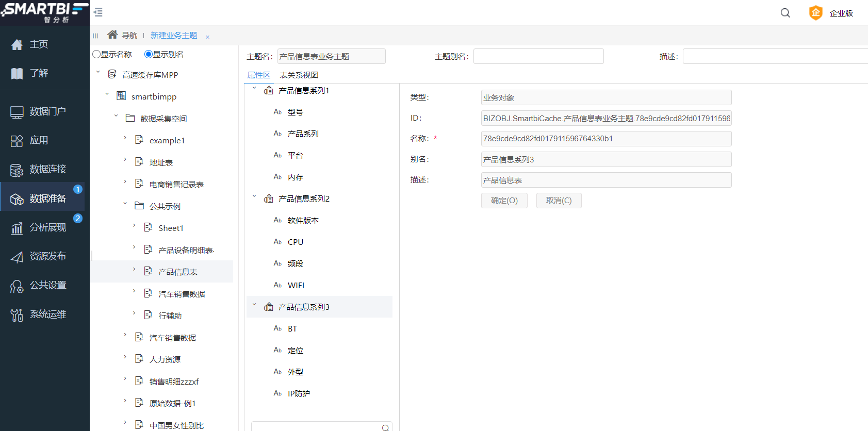Open 数据准备 cube icon in sidebar

click(x=17, y=199)
